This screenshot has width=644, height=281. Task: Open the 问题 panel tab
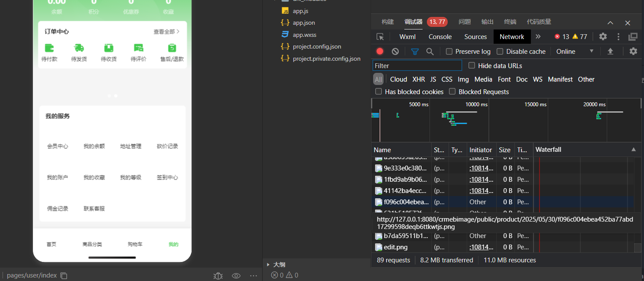click(x=465, y=22)
